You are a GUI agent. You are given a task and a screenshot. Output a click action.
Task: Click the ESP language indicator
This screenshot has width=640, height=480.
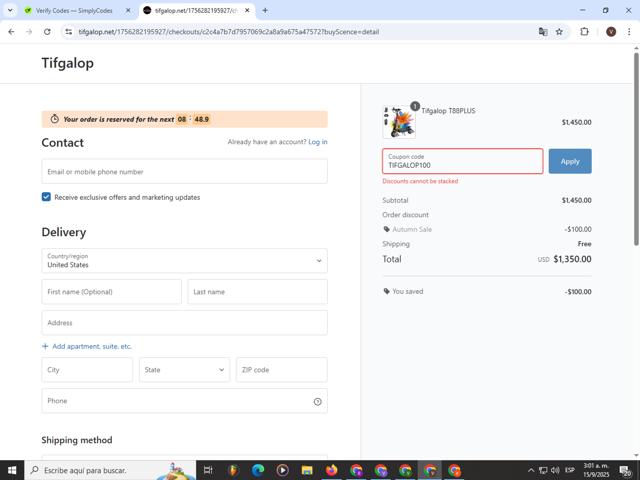pyautogui.click(x=570, y=470)
